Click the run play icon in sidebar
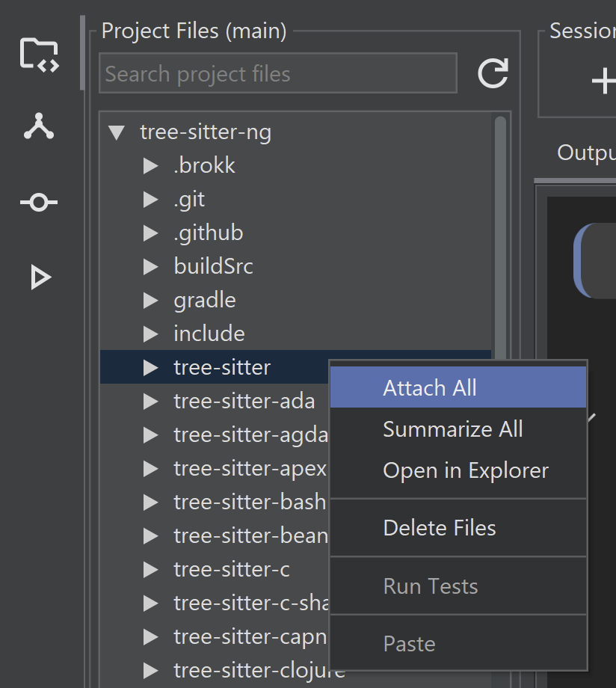This screenshot has width=616, height=688. coord(40,277)
